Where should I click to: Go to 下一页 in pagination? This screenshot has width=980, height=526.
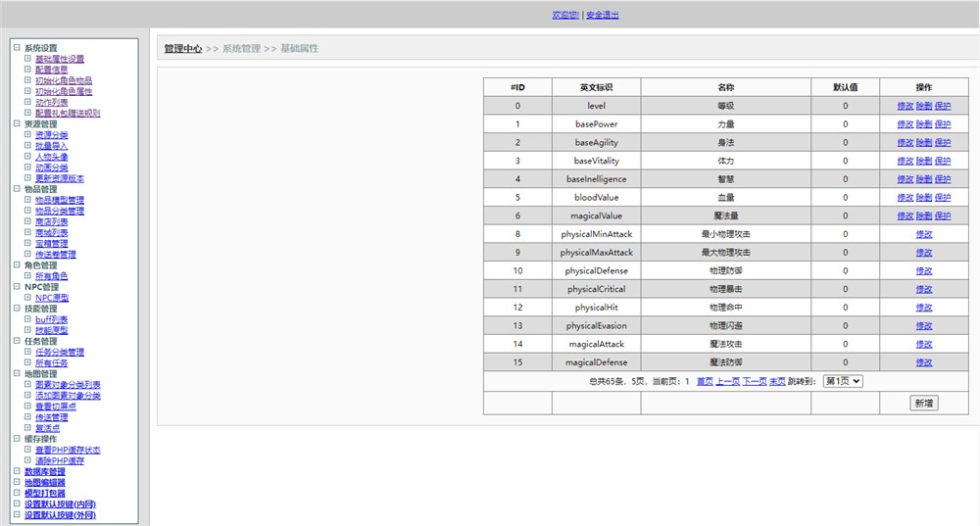tap(754, 381)
